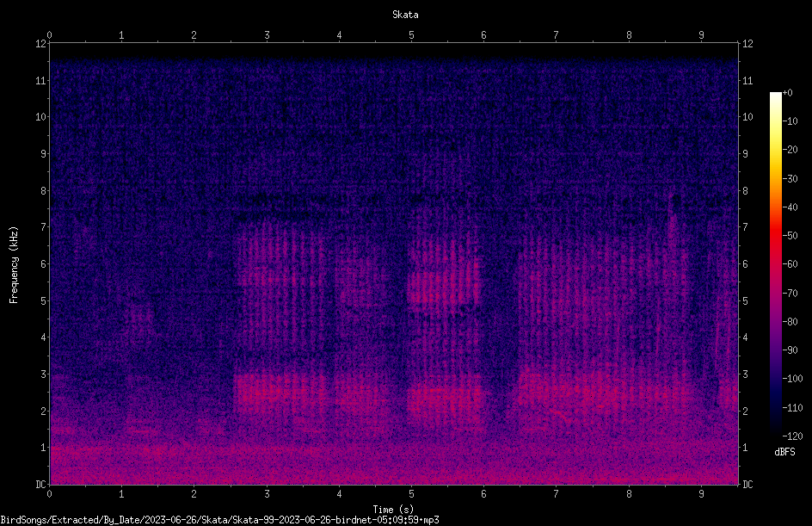This screenshot has width=812, height=526.
Task: Click the "0" tick on the top time axis
Action: tap(49, 35)
